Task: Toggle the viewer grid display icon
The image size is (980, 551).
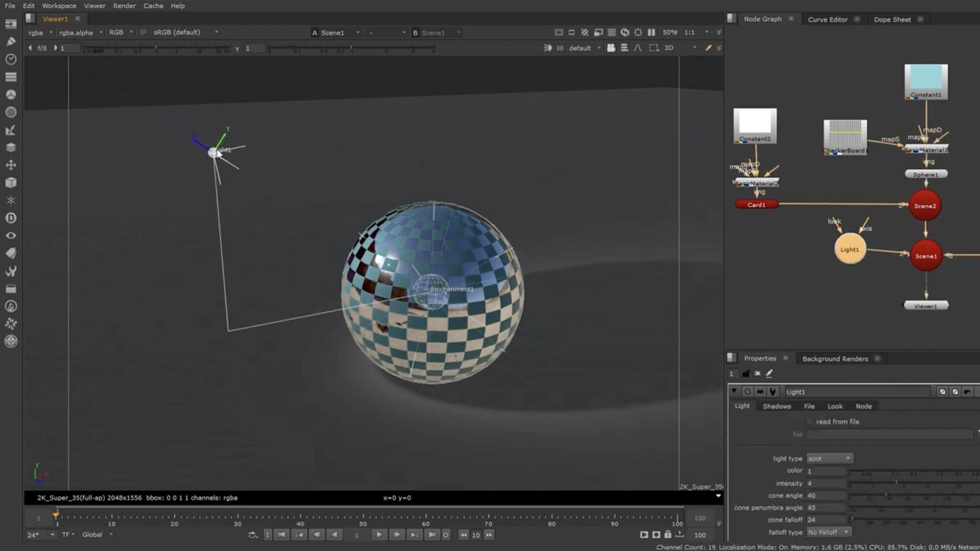Action: (x=560, y=48)
